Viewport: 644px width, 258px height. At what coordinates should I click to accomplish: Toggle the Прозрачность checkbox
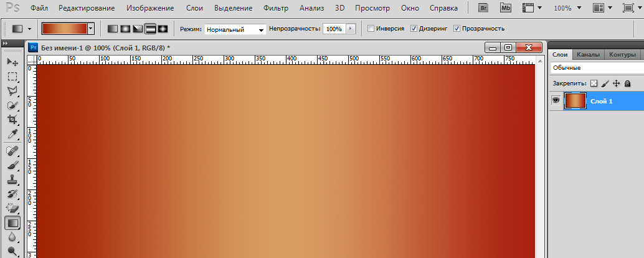click(457, 29)
